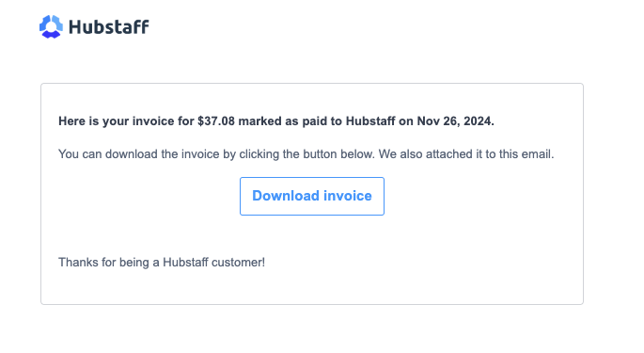Click the 'on' before the payment date
Image resolution: width=644 pixels, height=353 pixels.
point(406,120)
